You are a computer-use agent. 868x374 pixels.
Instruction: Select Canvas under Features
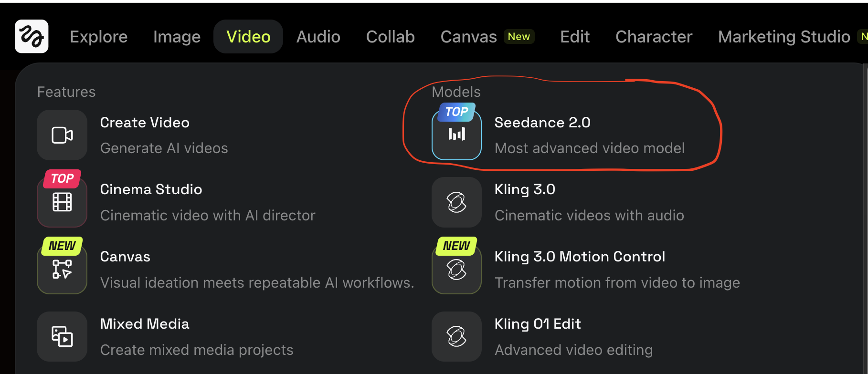pyautogui.click(x=125, y=257)
